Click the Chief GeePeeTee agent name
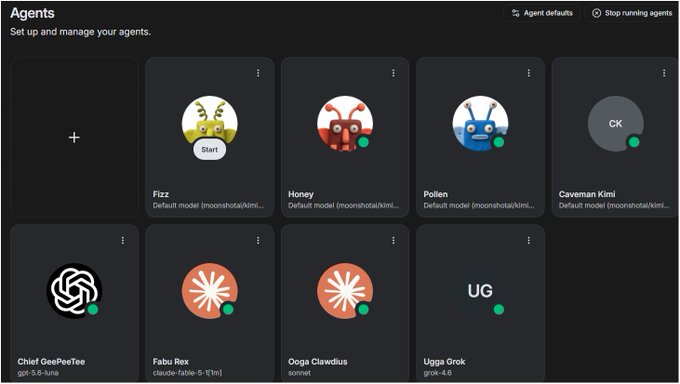 51,361
